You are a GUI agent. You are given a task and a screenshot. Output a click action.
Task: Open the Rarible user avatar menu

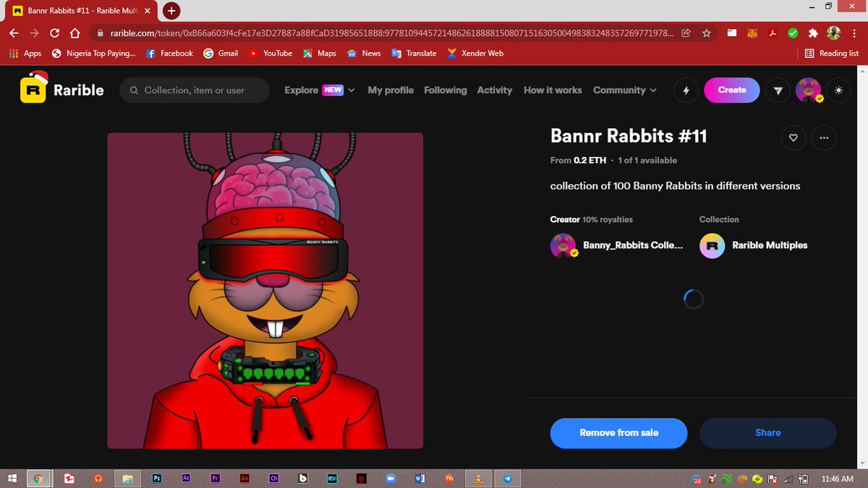[x=808, y=90]
